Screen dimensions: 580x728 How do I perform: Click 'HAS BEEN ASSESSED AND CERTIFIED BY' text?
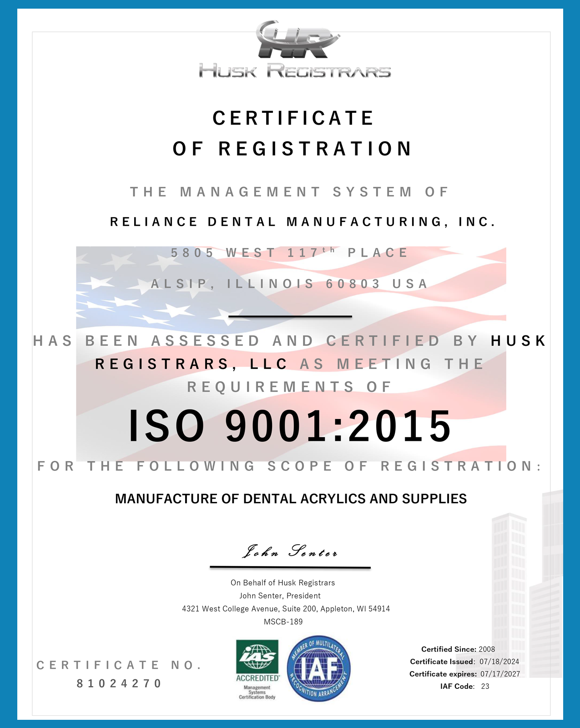click(255, 341)
